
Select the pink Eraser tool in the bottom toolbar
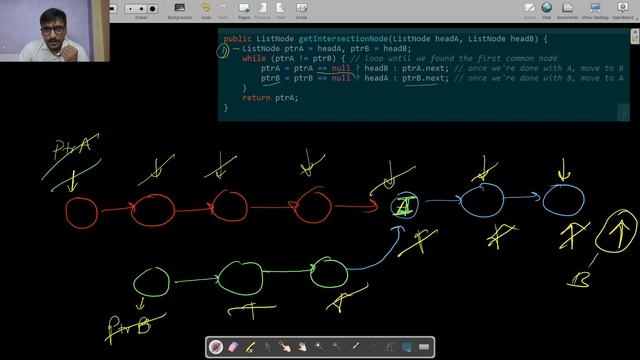(233, 347)
